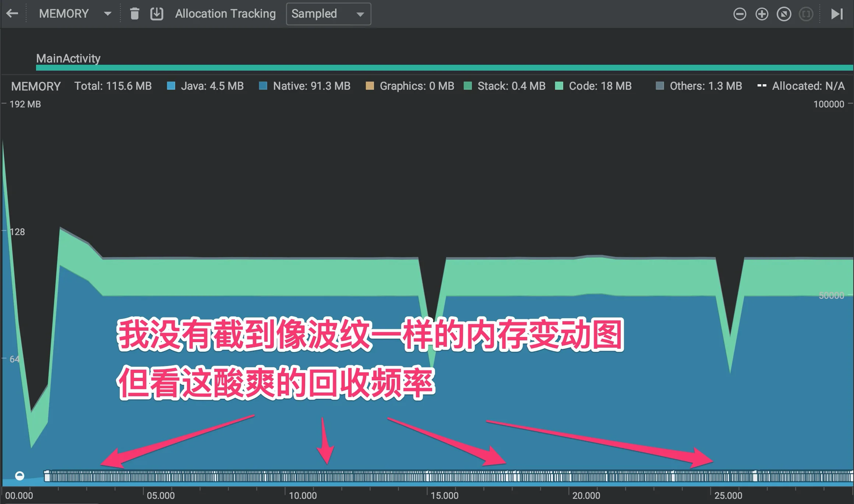Click the zoom out minus icon
854x504 pixels.
coord(740,14)
